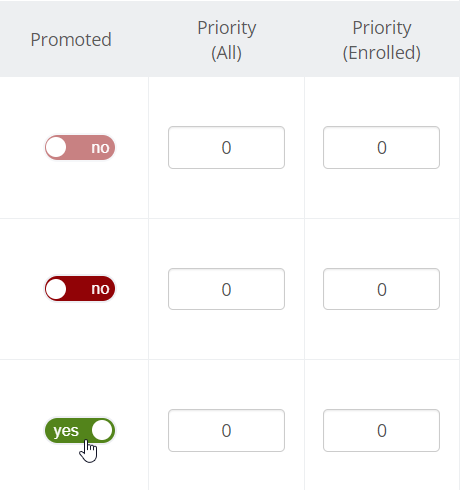Click the white knob on green toggle
This screenshot has width=460, height=490.
point(102,430)
